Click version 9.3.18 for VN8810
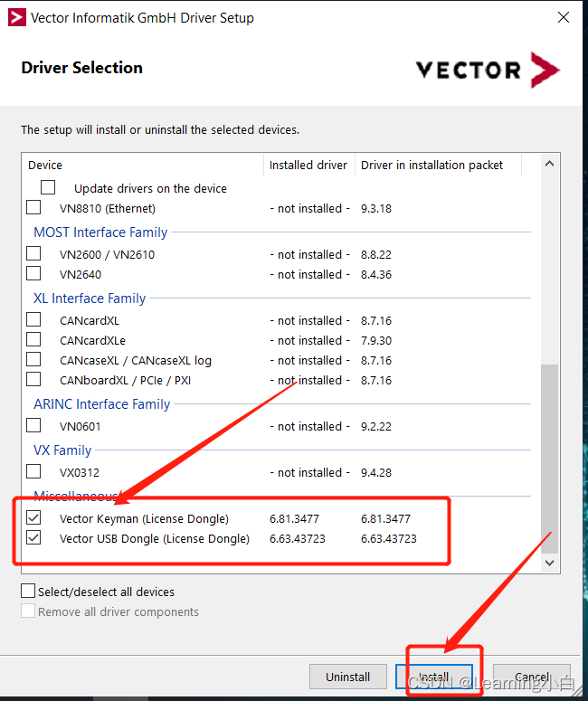 pos(376,209)
